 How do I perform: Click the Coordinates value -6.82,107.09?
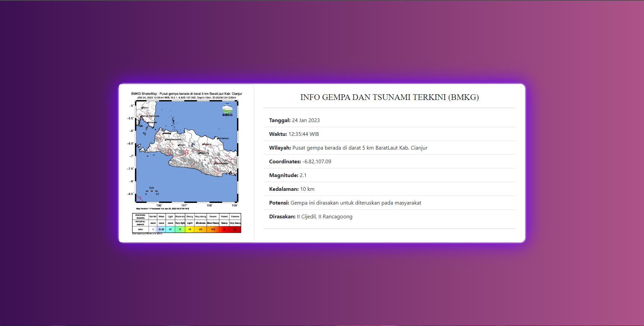[317, 162]
